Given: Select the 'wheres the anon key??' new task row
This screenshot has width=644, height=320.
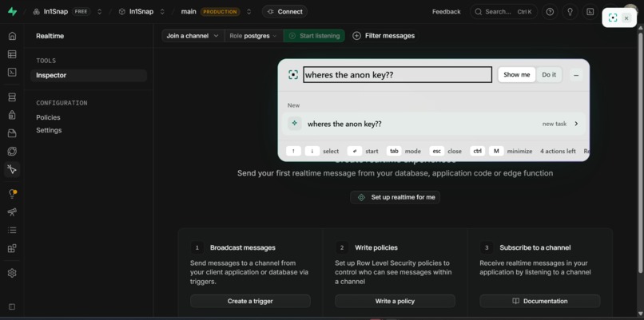Looking at the screenshot, I should [x=433, y=124].
